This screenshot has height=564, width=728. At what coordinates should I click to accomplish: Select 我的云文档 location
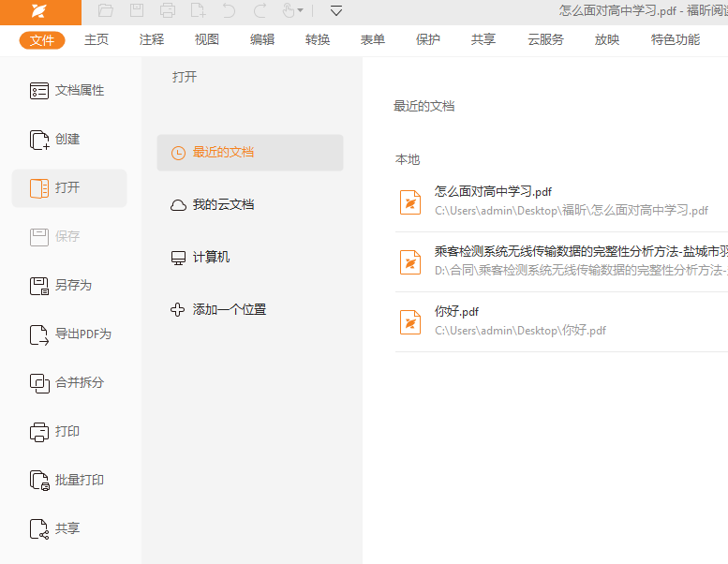(223, 205)
